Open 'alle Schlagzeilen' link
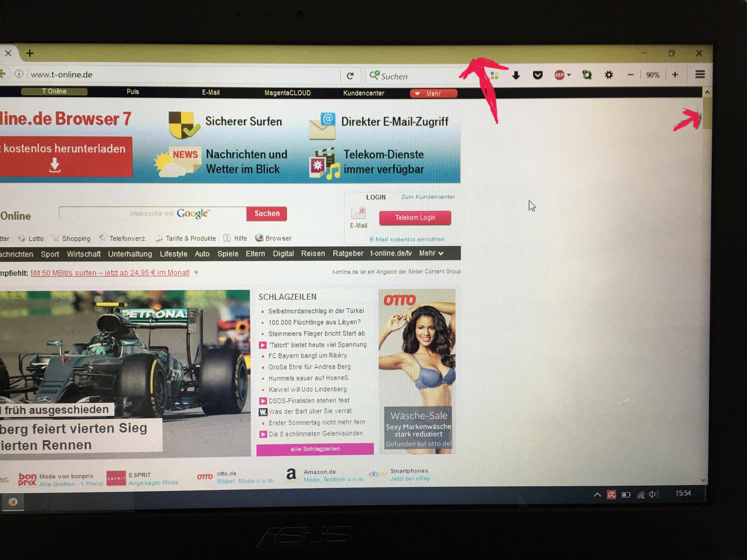 click(315, 449)
